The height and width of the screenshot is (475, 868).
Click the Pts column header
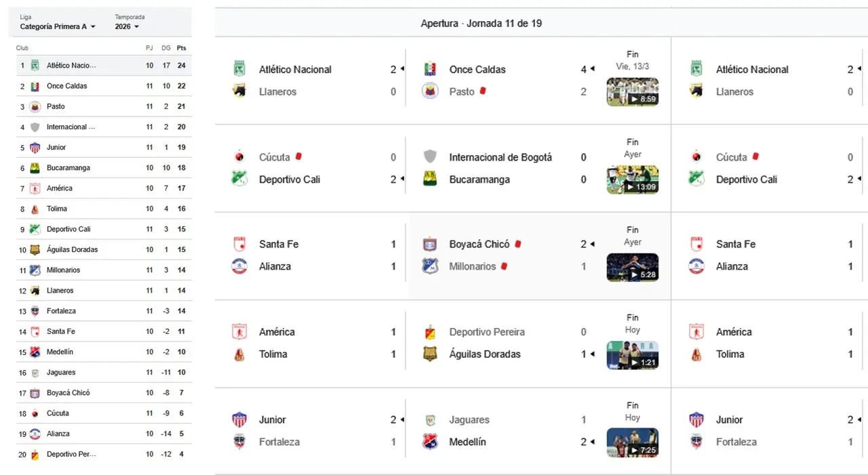click(x=181, y=48)
